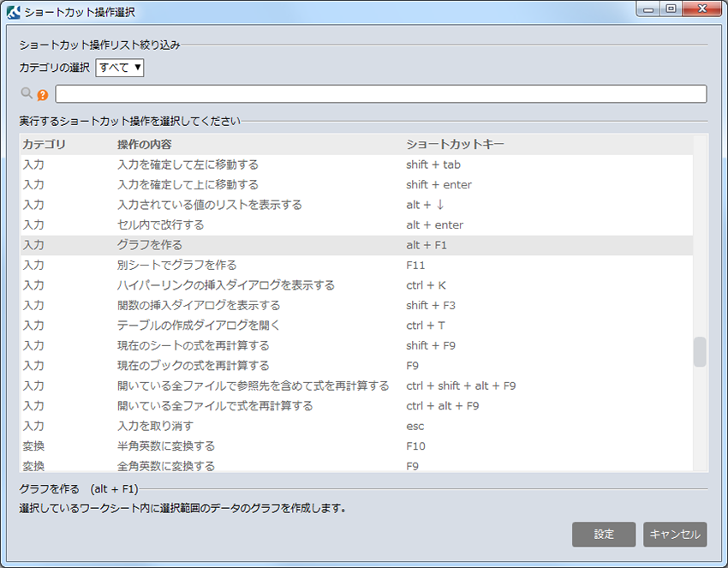
Task: Click the キャンセル button
Action: 675,534
